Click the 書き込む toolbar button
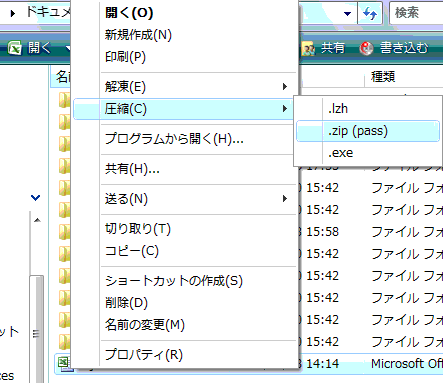Viewport: 443px width, 383px height. pos(394,48)
